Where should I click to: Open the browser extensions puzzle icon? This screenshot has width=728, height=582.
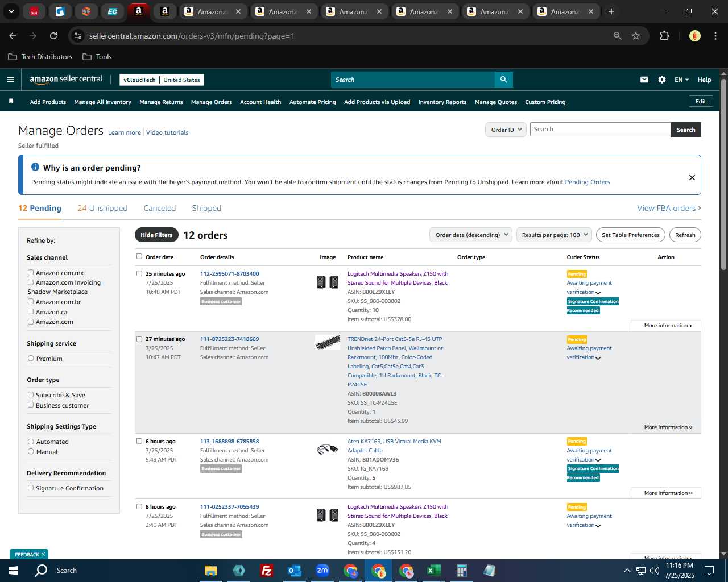click(x=664, y=36)
